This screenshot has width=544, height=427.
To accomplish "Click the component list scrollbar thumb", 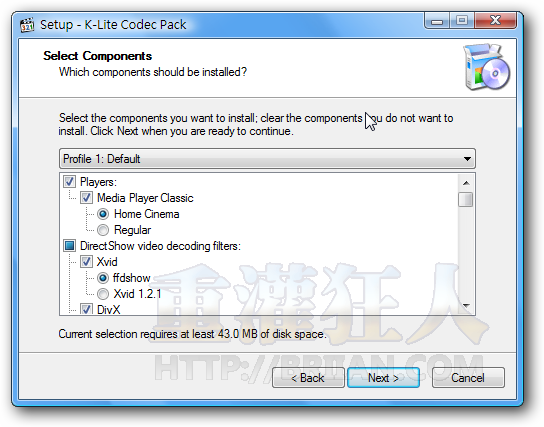I will point(466,199).
